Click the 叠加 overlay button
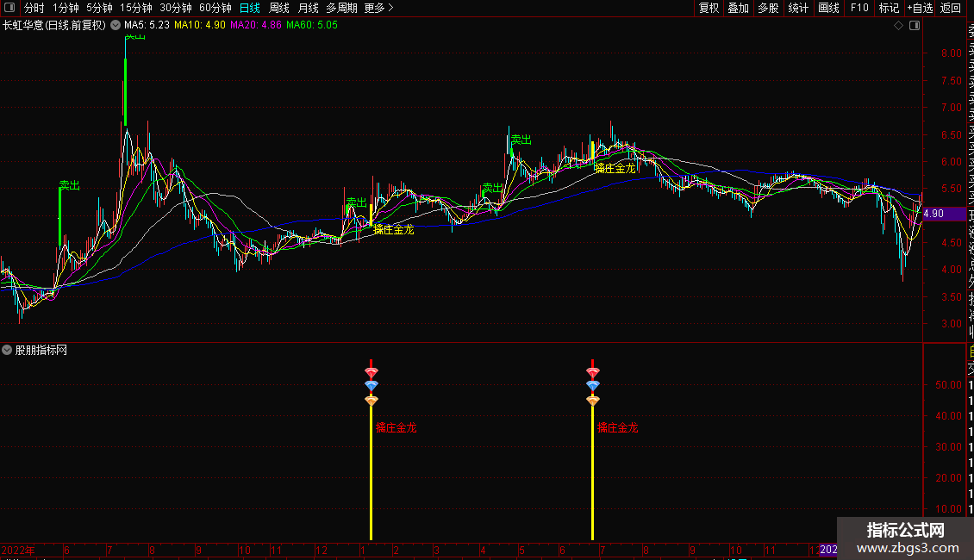Image resolution: width=974 pixels, height=560 pixels. coord(739,8)
